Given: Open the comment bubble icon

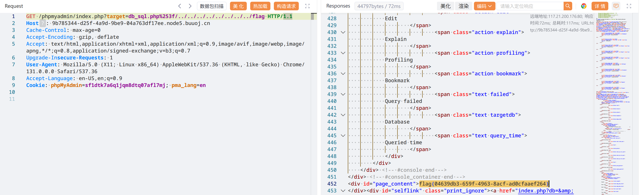Looking at the screenshot, I should click(x=616, y=6).
